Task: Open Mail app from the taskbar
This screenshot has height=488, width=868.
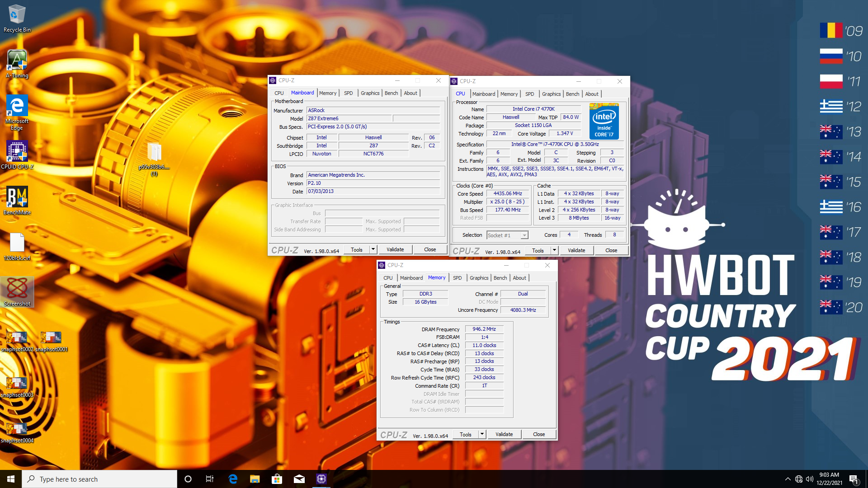Action: point(299,479)
